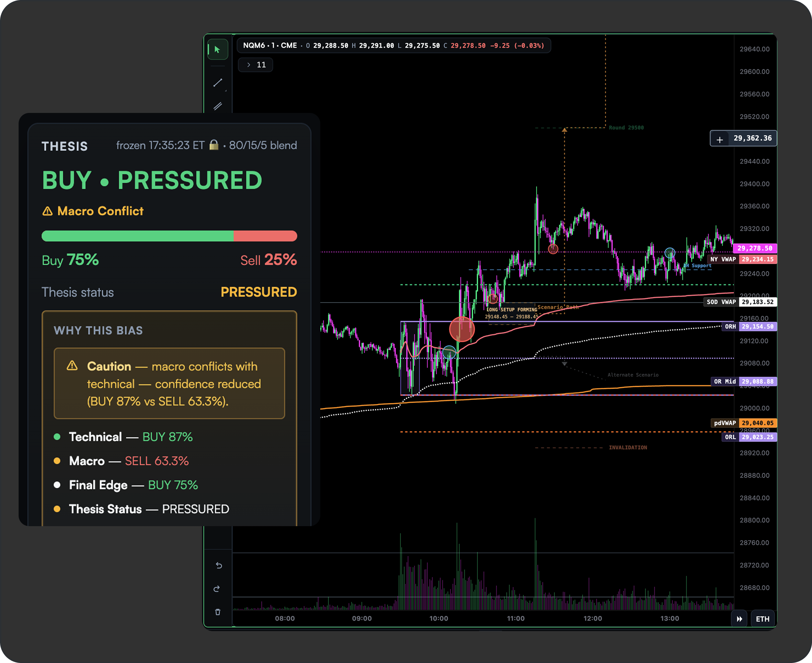
Task: Select the trend line drawing tool
Action: (218, 82)
